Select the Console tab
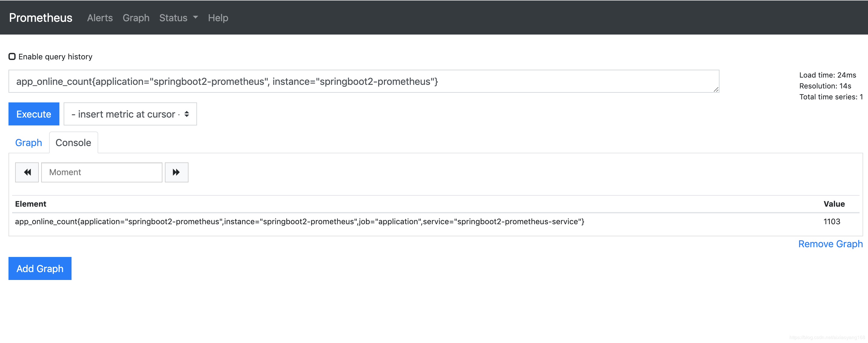The height and width of the screenshot is (343, 868). point(73,142)
